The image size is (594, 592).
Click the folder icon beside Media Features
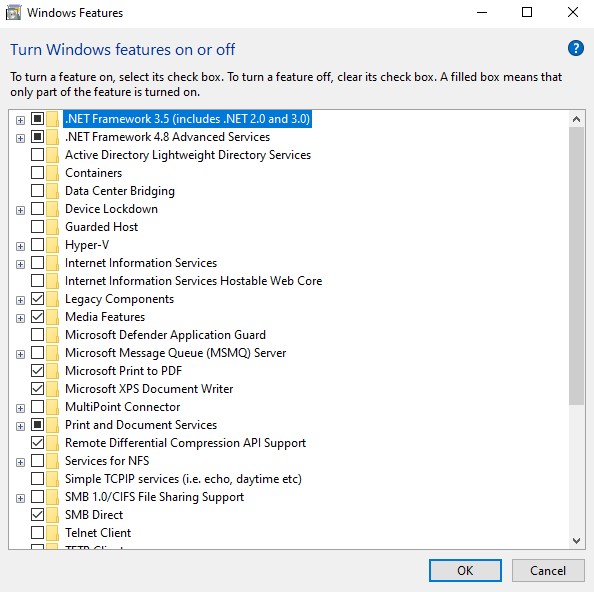pyautogui.click(x=53, y=317)
